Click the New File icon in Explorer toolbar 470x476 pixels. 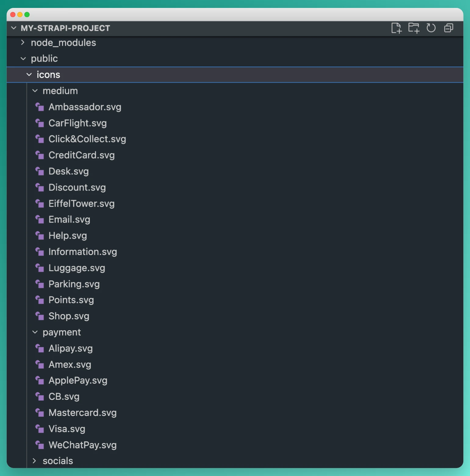point(397,28)
